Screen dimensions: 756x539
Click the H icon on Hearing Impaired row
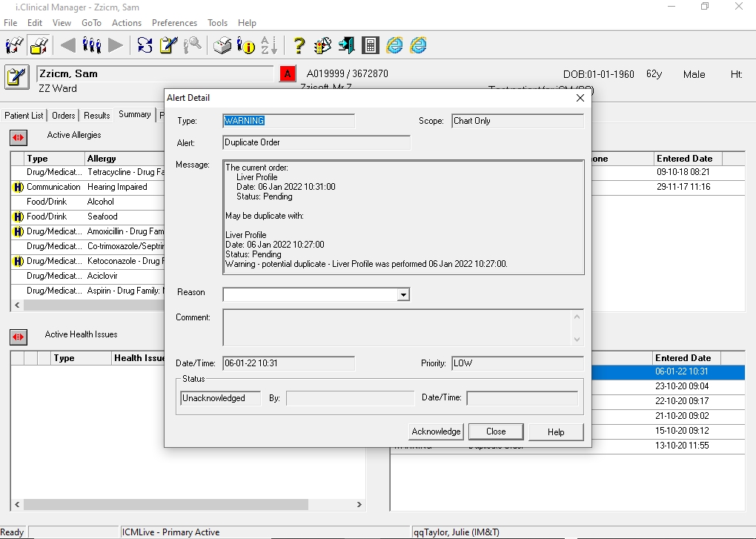[19, 187]
